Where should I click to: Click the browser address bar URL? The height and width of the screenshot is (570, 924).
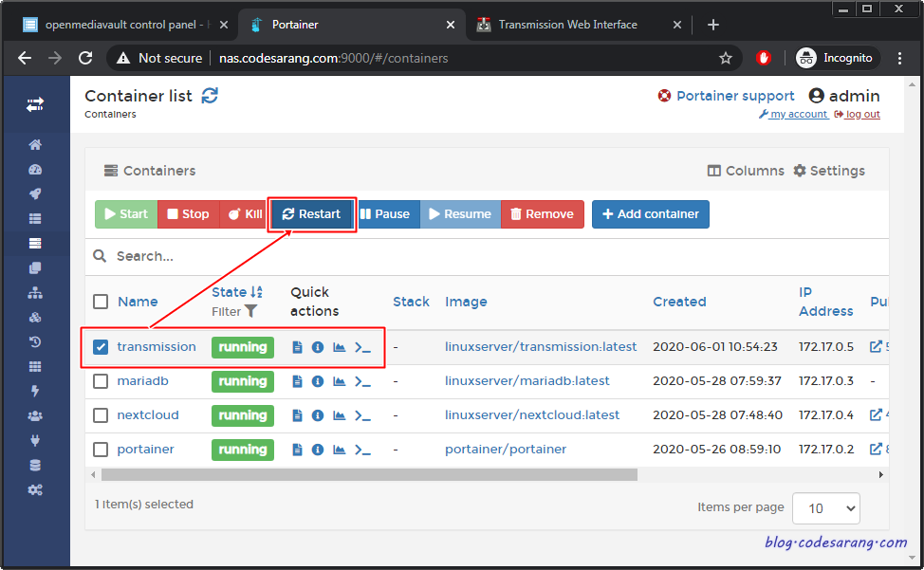(x=334, y=58)
